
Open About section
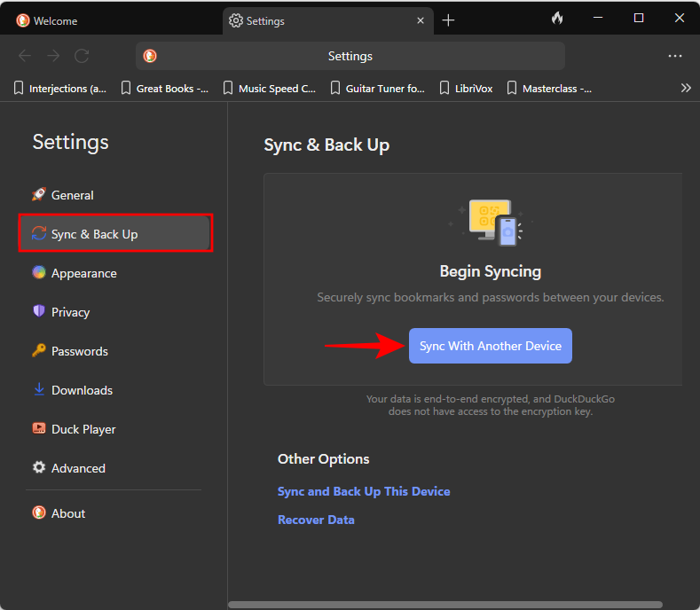[x=115, y=513]
